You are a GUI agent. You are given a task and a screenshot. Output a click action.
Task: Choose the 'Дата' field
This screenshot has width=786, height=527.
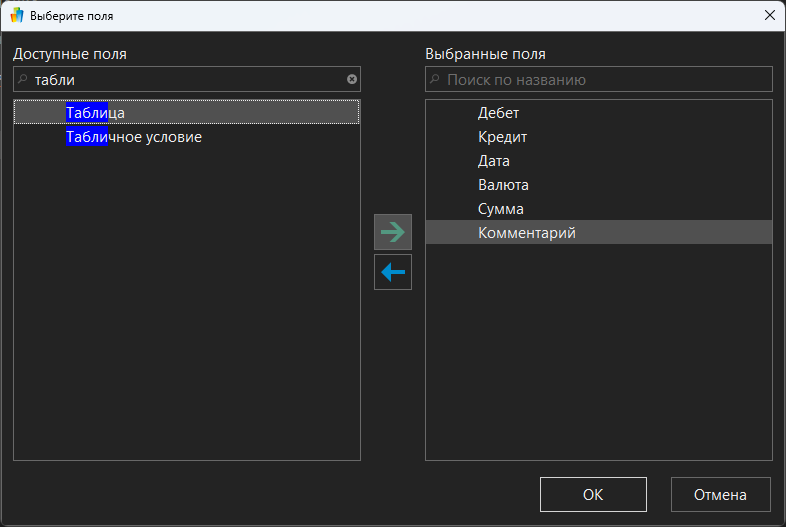[x=494, y=161]
